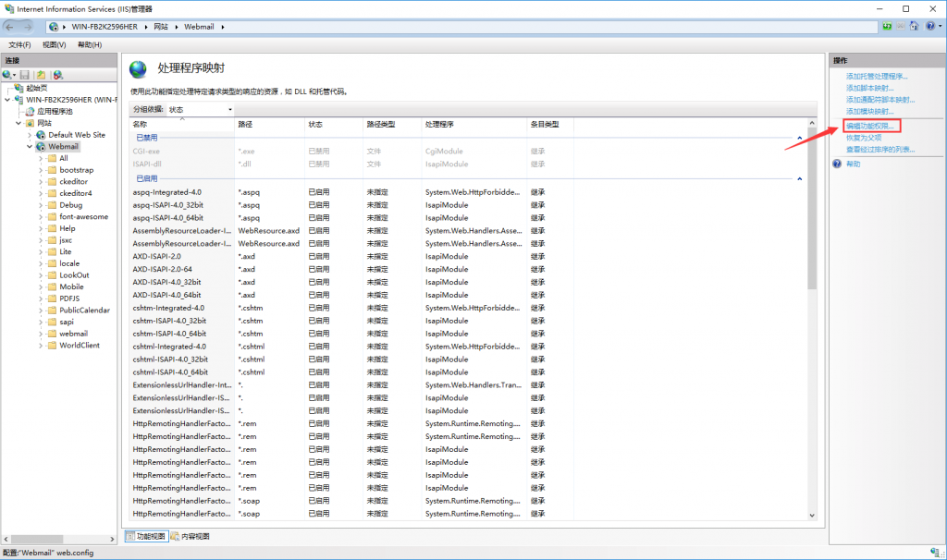Open the home page via the house icon
Viewport: 947px width, 560px height.
(x=915, y=27)
